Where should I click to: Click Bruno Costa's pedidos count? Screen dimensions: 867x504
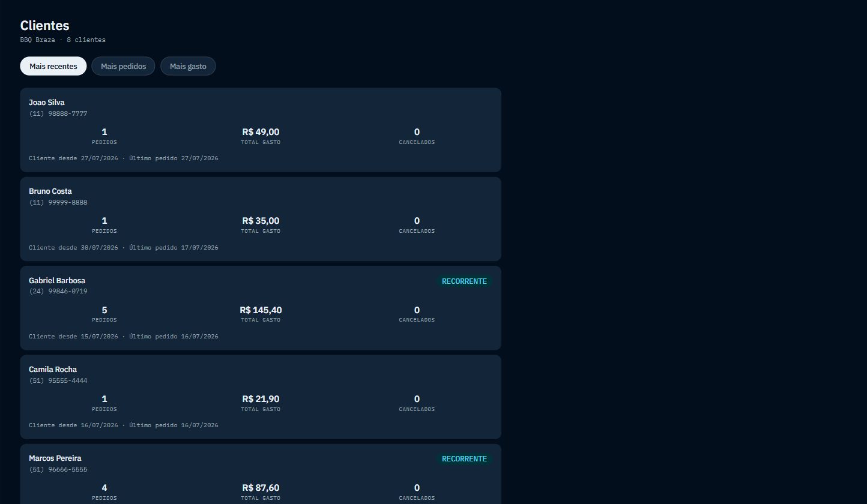pyautogui.click(x=104, y=221)
